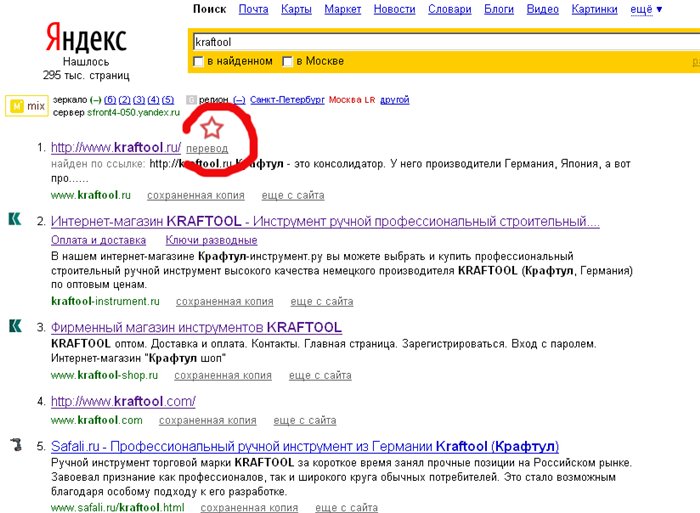Go to the Блоги tab

499,9
